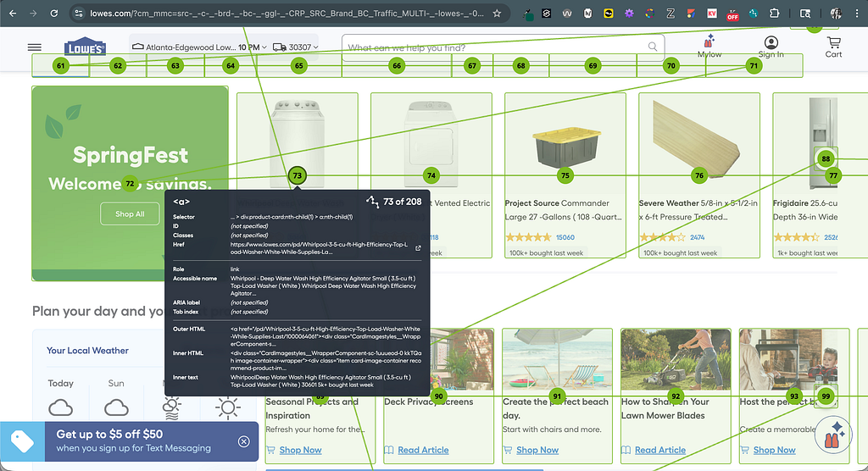Click the purple gear extension icon
868x471 pixels.
tap(629, 14)
